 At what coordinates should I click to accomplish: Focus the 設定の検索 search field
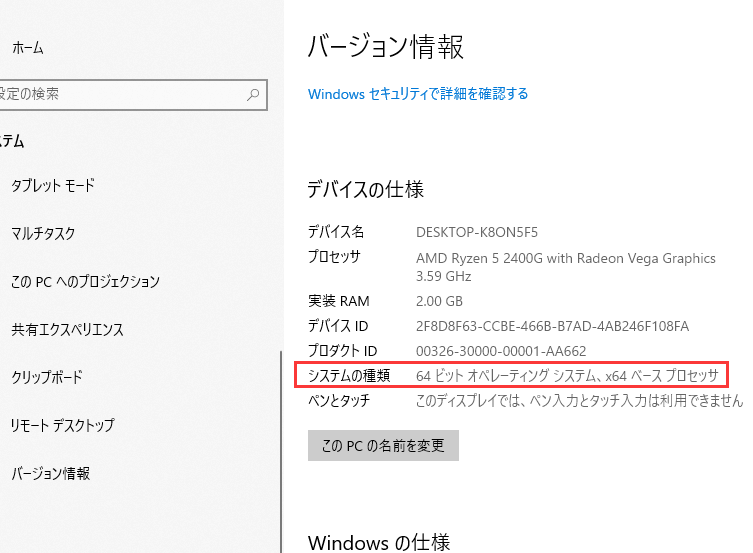pyautogui.click(x=120, y=94)
